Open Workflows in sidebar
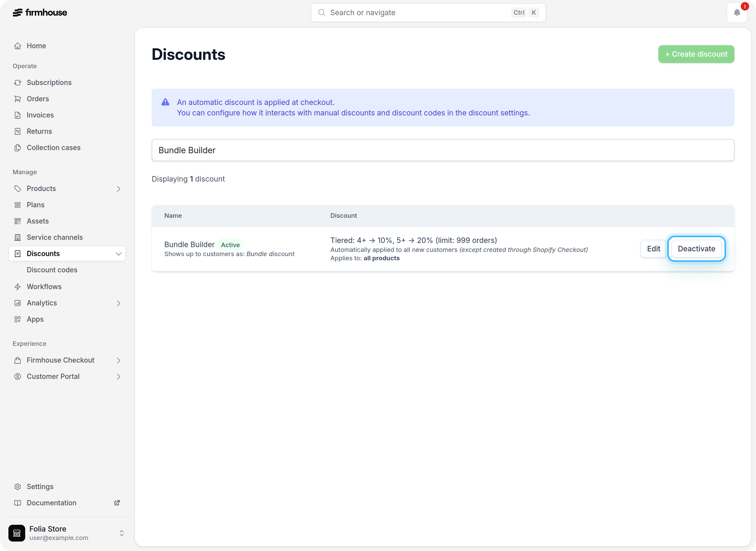Viewport: 756px width, 551px height. tap(67, 287)
